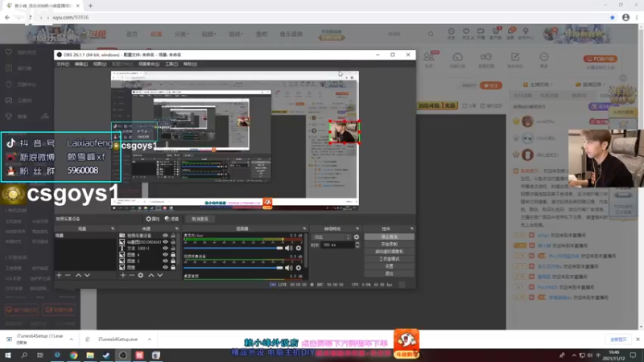Add a new source with the plus icon
This screenshot has width=644, height=362.
tap(123, 275)
